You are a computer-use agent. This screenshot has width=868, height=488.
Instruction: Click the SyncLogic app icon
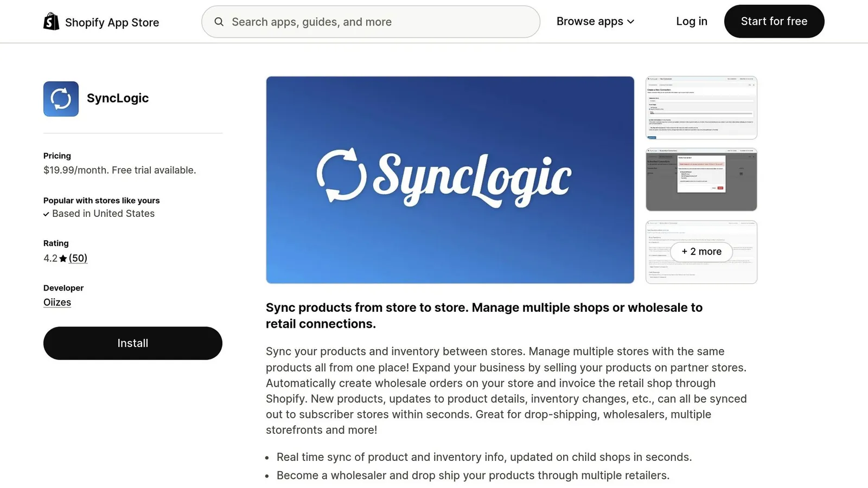(61, 99)
